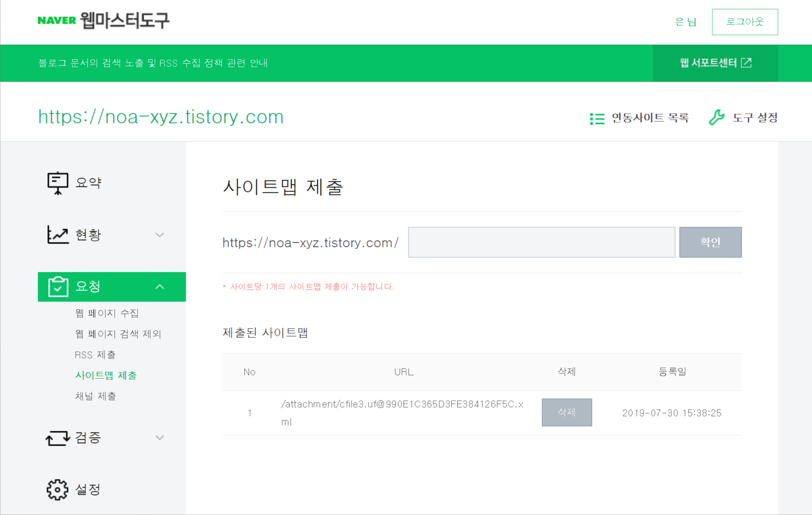Open the 설정 menu label
This screenshot has width=812, height=515.
[88, 490]
